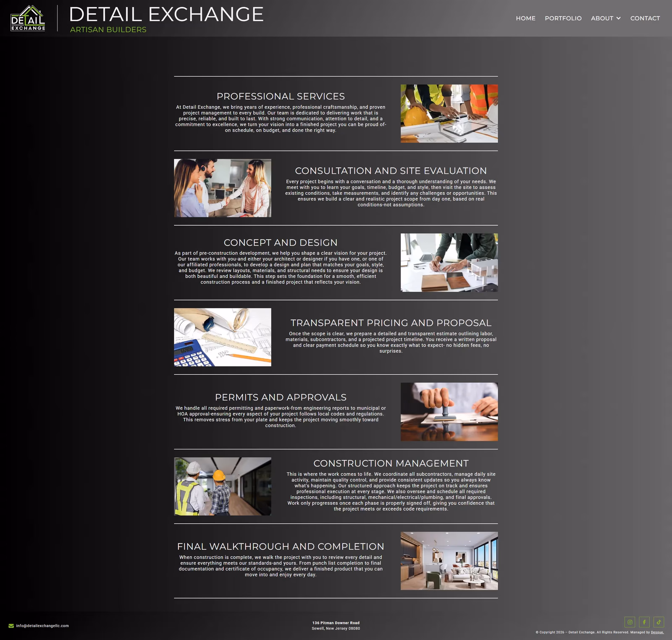Expand the About menu chevron
This screenshot has width=672, height=640.
618,18
